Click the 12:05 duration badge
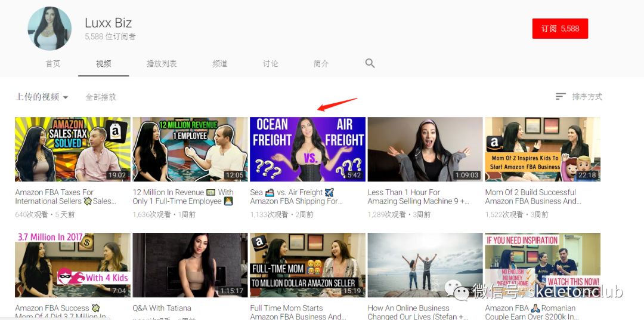The image size is (644, 320). pos(234,175)
